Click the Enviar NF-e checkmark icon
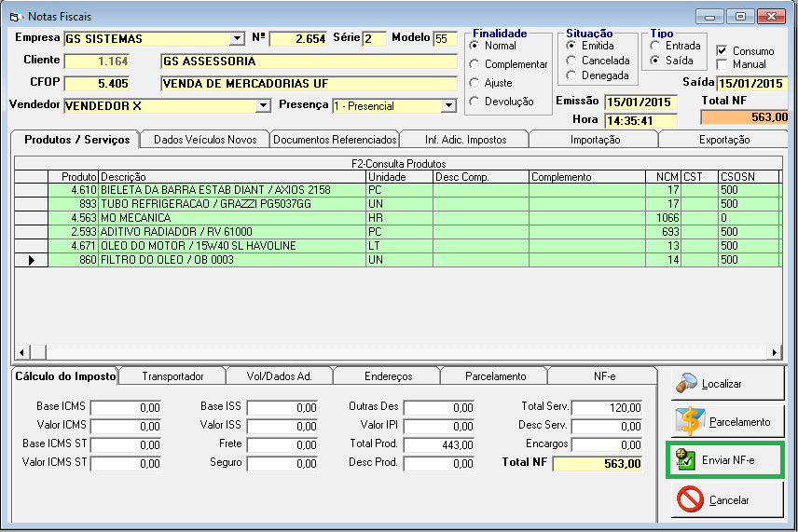The width and height of the screenshot is (798, 532). (x=687, y=459)
